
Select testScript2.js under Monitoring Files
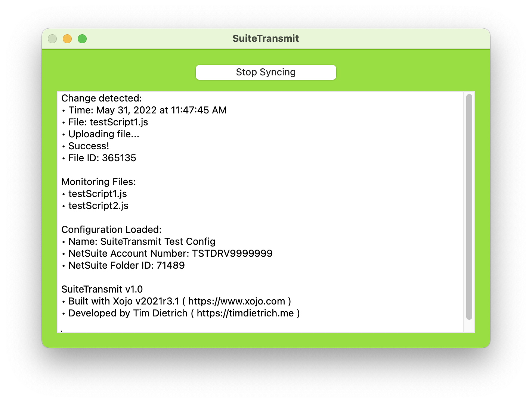95,206
